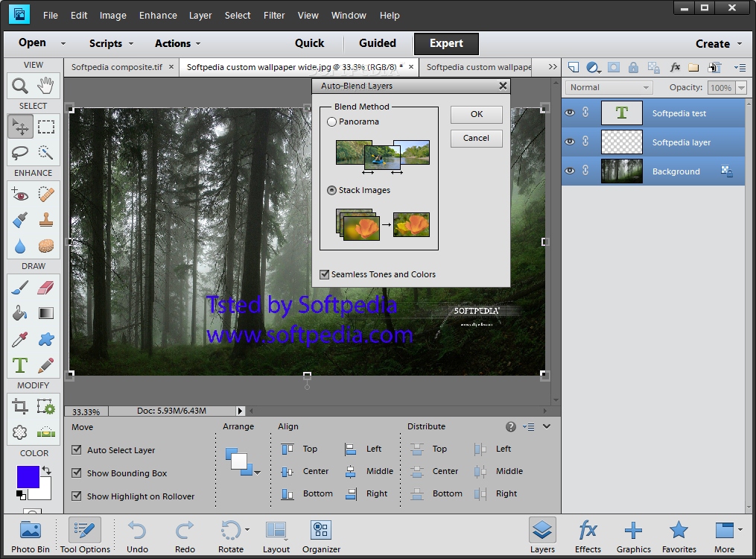Image resolution: width=756 pixels, height=559 pixels.
Task: Select the Spot Healing Brush tool
Action: (x=45, y=195)
